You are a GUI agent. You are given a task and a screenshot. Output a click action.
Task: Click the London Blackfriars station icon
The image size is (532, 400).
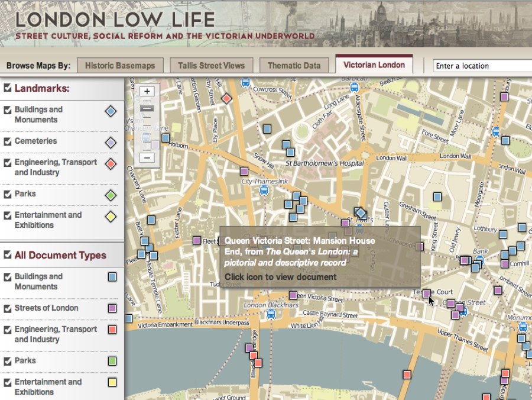[271, 314]
